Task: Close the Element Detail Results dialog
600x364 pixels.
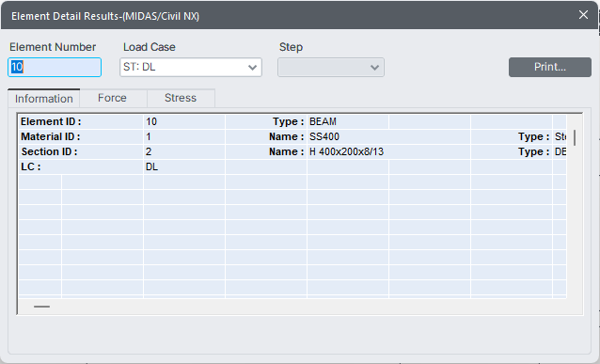Action: click(583, 15)
